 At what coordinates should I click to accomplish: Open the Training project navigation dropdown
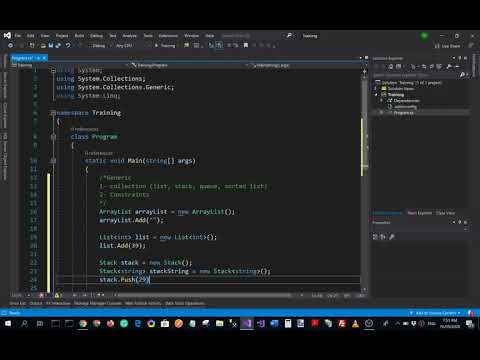click(70, 65)
